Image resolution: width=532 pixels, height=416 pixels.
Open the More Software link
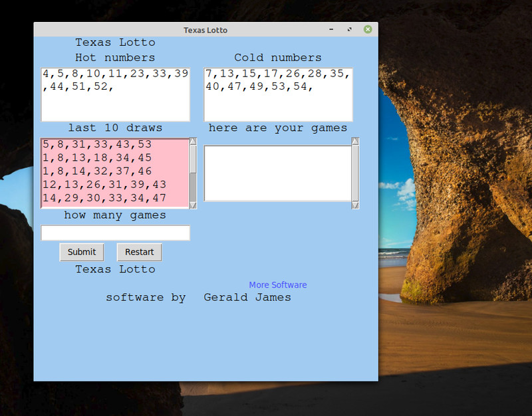[x=278, y=285]
